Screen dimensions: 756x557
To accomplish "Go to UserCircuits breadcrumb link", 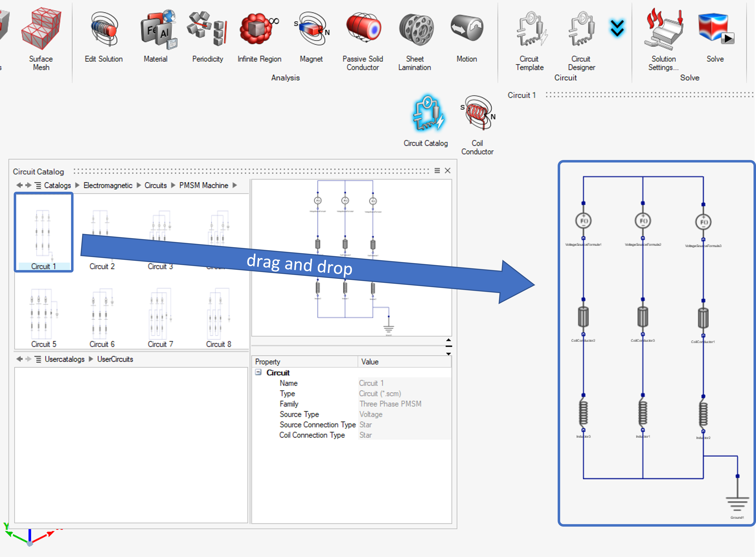I will pyautogui.click(x=115, y=359).
